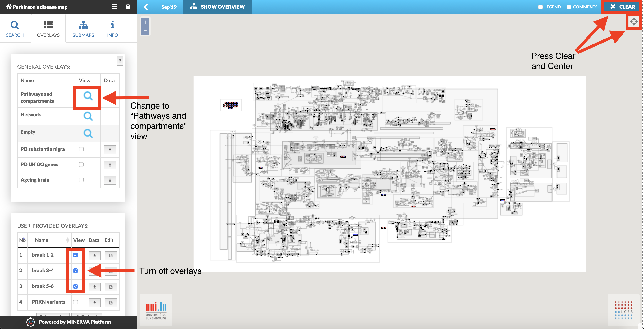The width and height of the screenshot is (644, 329).
Task: Click Network overlay magnifier icon
Action: [x=88, y=116]
